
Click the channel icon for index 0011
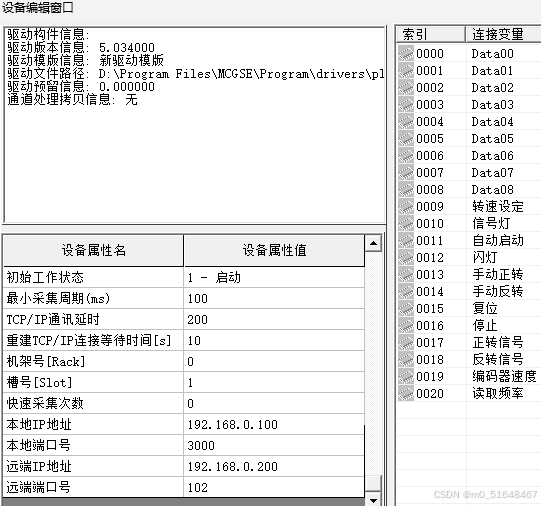pyautogui.click(x=405, y=240)
